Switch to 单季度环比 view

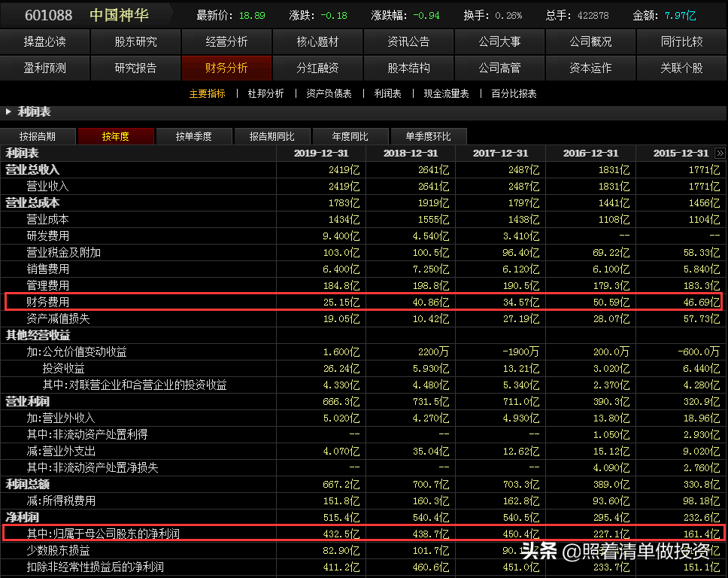(x=428, y=136)
